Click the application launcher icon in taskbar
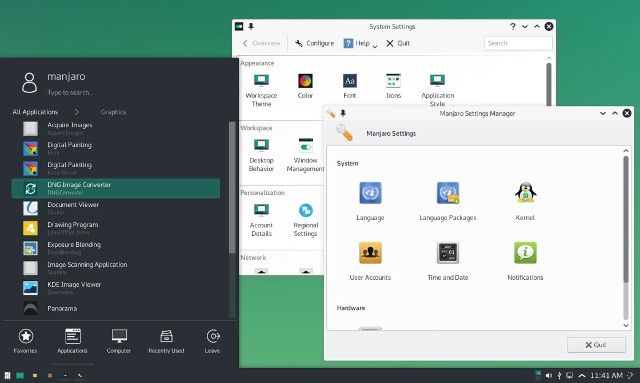This screenshot has width=640, height=383. point(7,375)
